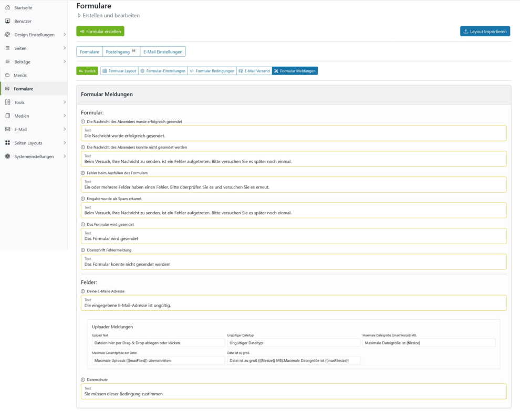Viewport: 520px width, 420px height.
Task: Click the Formulare sidebar icon
Action: [7, 89]
